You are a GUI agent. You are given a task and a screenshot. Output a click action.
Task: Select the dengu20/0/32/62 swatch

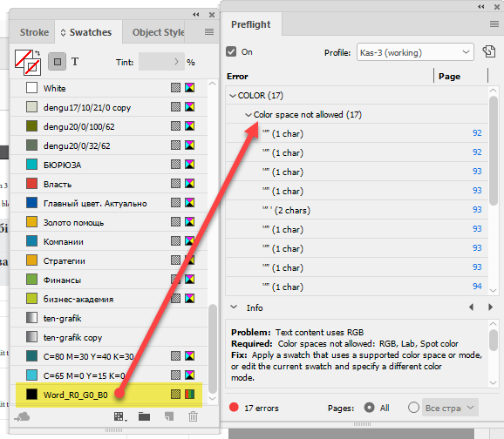click(x=109, y=145)
